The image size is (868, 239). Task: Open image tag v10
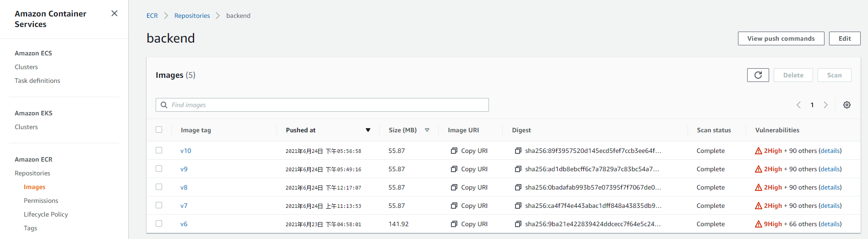186,151
